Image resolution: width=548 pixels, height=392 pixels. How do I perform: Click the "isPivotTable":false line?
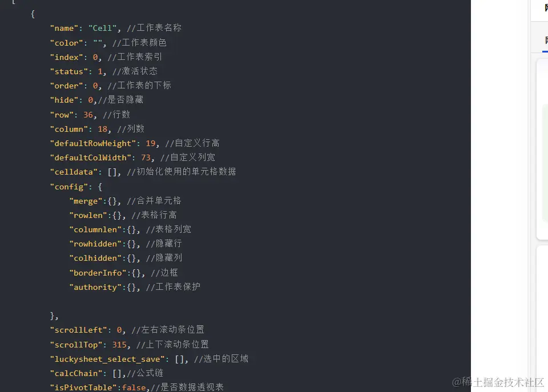(x=137, y=387)
